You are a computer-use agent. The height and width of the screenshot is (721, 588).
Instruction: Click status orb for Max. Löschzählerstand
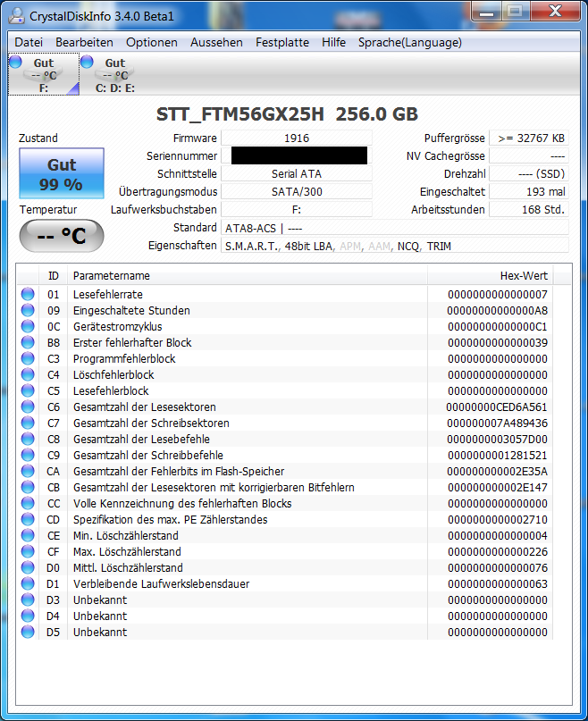[x=28, y=551]
